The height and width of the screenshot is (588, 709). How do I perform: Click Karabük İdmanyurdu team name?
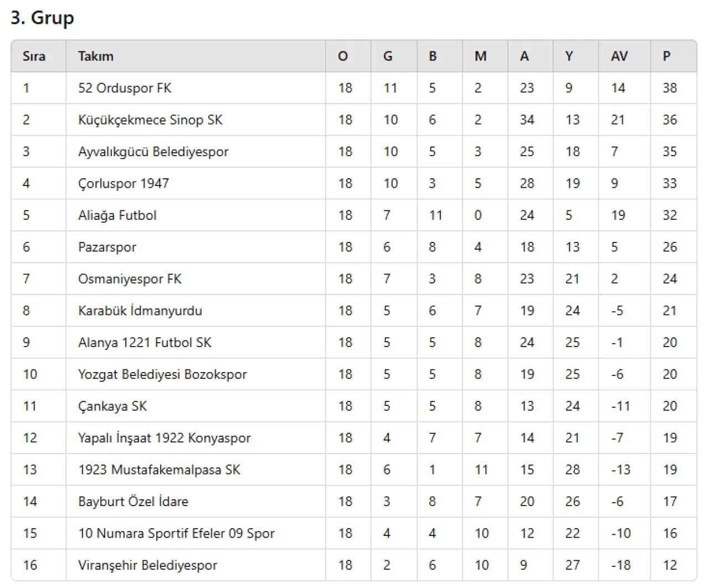point(140,311)
